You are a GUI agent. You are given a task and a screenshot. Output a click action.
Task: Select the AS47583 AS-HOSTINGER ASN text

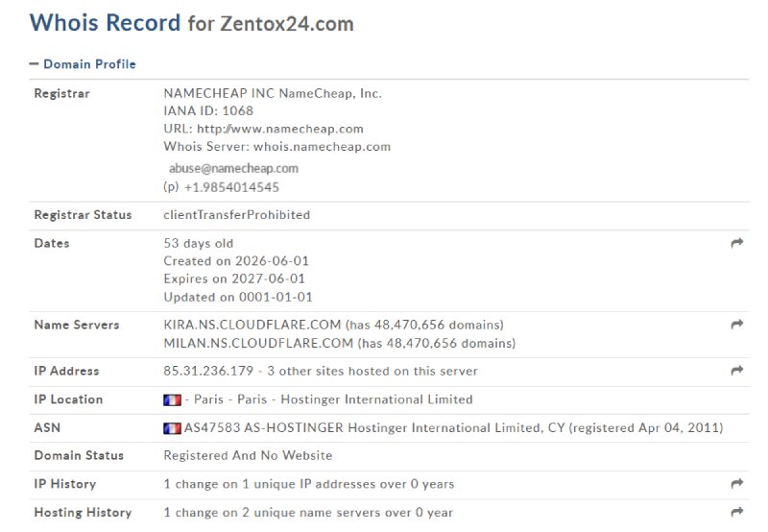(x=263, y=427)
